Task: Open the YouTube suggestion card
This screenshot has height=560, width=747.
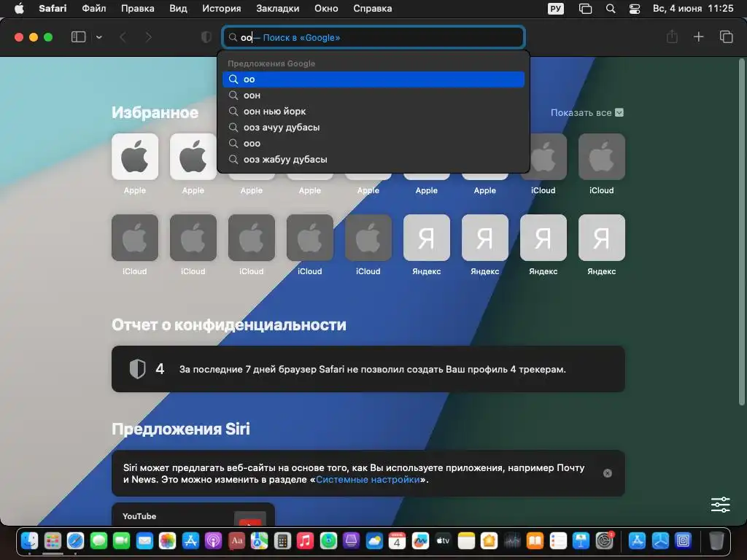Action: pyautogui.click(x=193, y=515)
